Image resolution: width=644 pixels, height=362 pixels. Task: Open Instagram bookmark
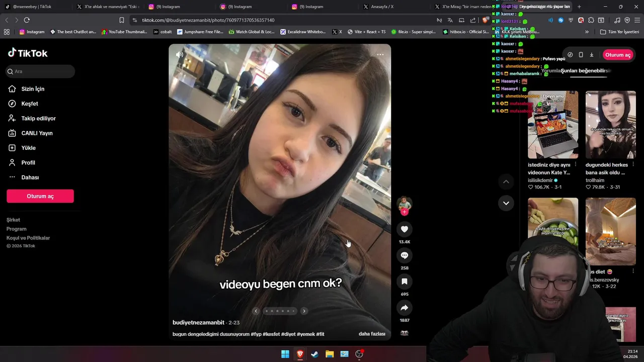[32, 32]
